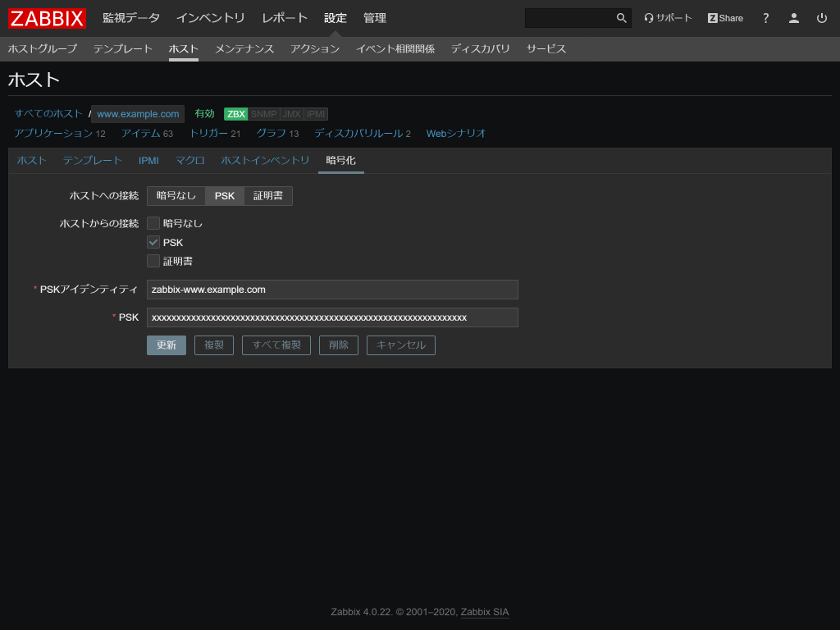Go to メンテナンス submenu

click(244, 48)
